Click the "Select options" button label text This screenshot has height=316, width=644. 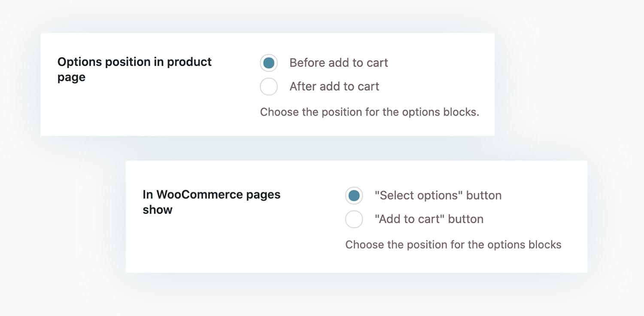coord(438,196)
